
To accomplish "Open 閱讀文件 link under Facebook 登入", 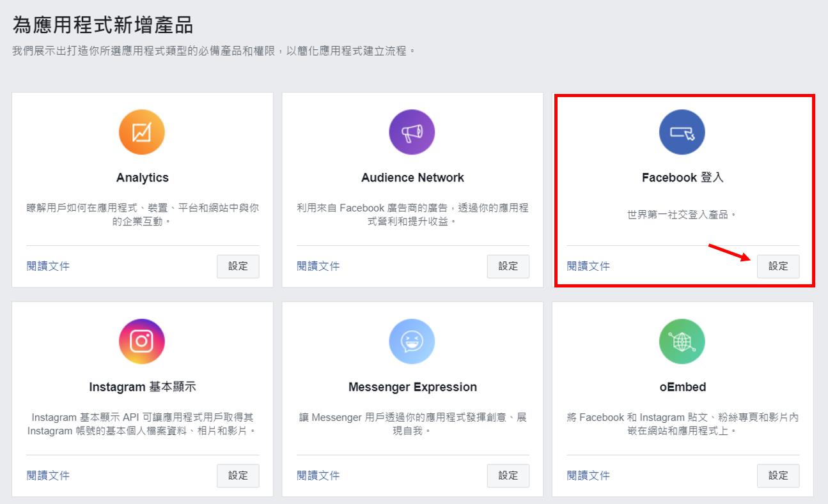I will coord(588,266).
